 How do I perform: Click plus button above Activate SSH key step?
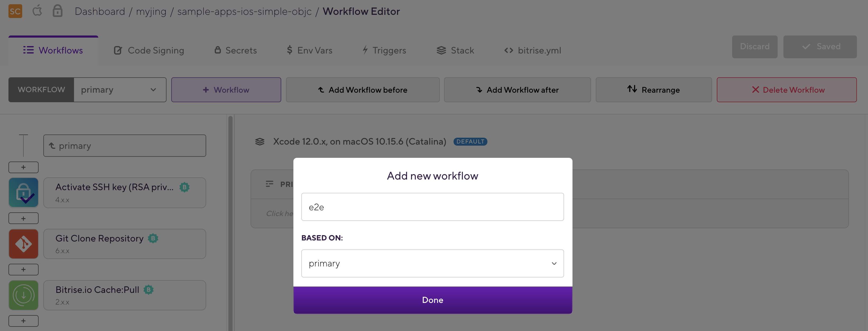click(23, 167)
